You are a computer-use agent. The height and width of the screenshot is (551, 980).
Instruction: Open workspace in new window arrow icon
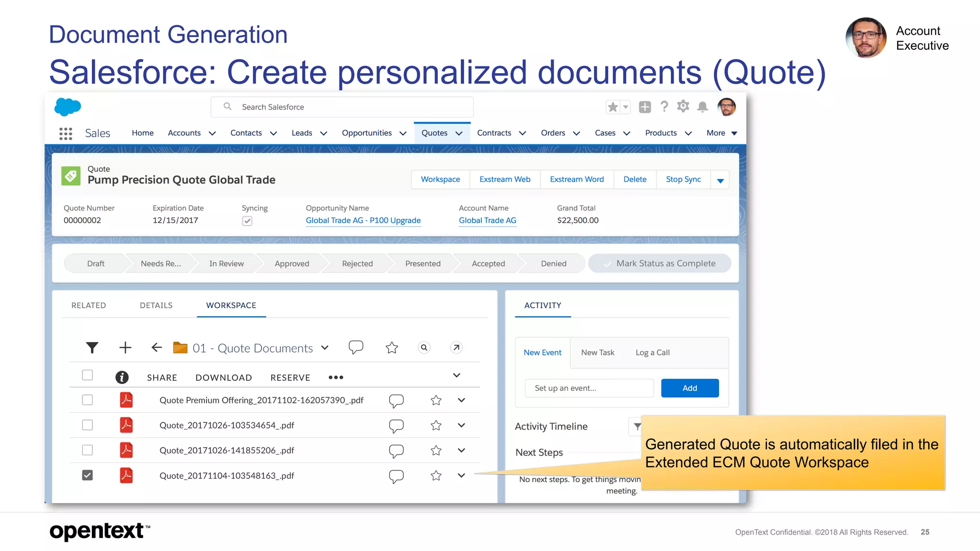457,348
